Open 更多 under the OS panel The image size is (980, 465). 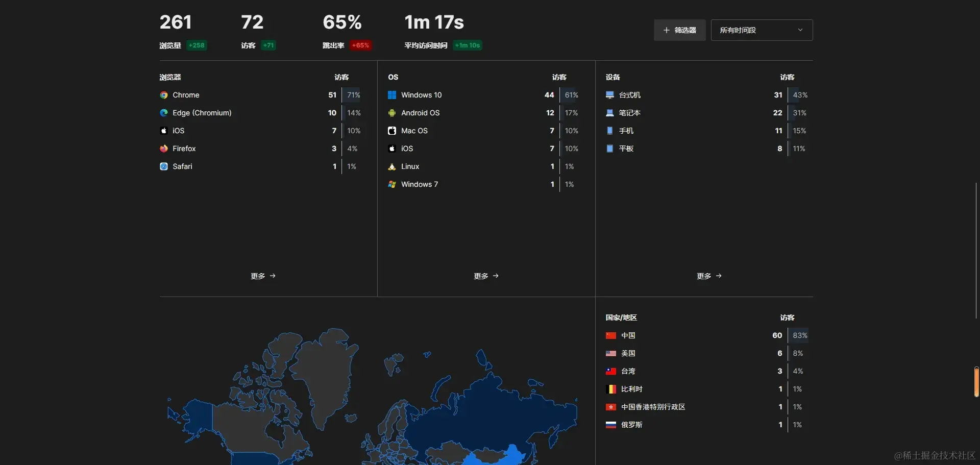tap(486, 276)
